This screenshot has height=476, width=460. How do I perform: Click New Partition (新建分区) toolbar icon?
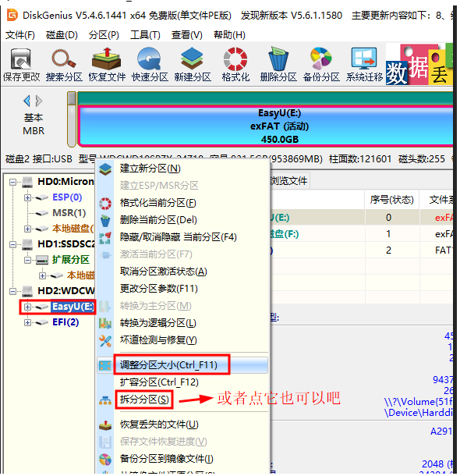click(x=193, y=65)
